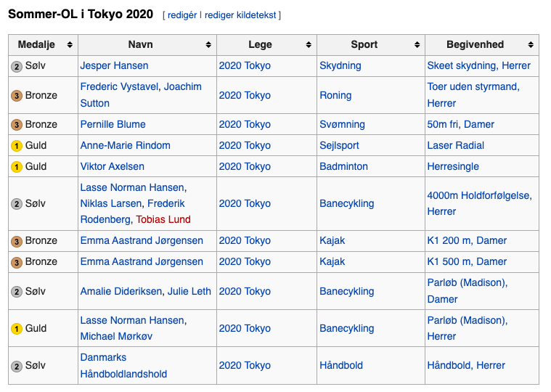Open the redigér section edit link
Image resolution: width=551 pixels, height=392 pixels.
(182, 15)
